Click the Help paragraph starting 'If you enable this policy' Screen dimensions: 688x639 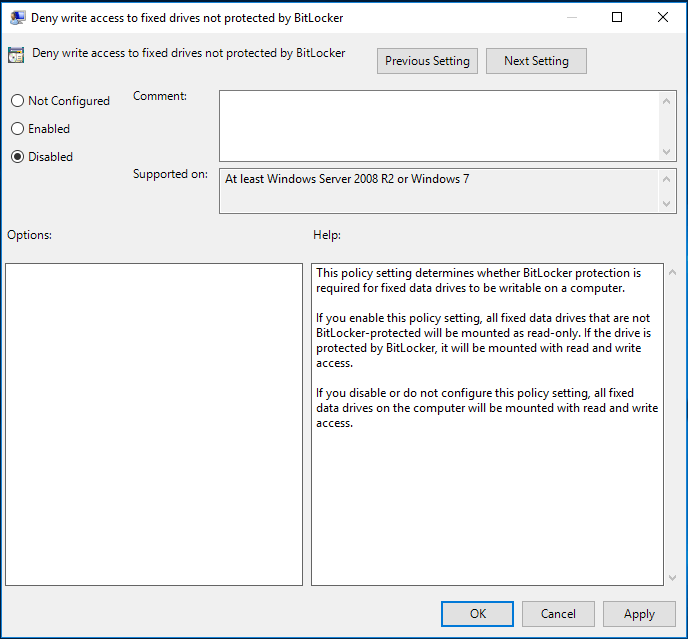[x=484, y=341]
